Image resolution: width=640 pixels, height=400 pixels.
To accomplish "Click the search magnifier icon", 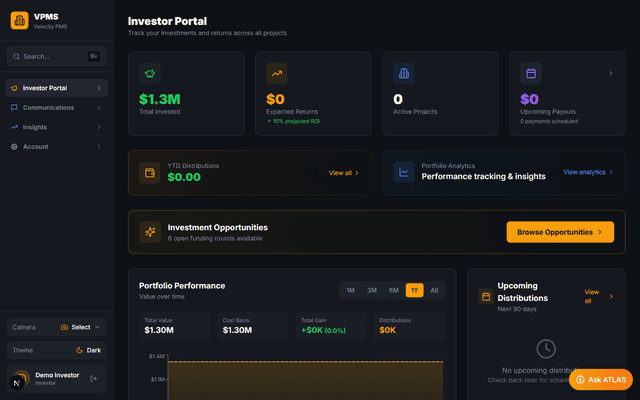I will tap(16, 56).
